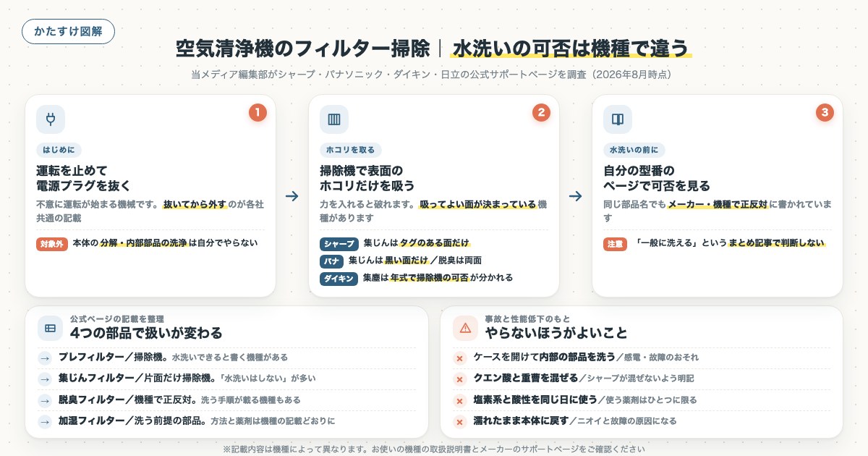
Task: Click the X icon beside 濡れたまま本体に戻す
Action: [x=459, y=421]
